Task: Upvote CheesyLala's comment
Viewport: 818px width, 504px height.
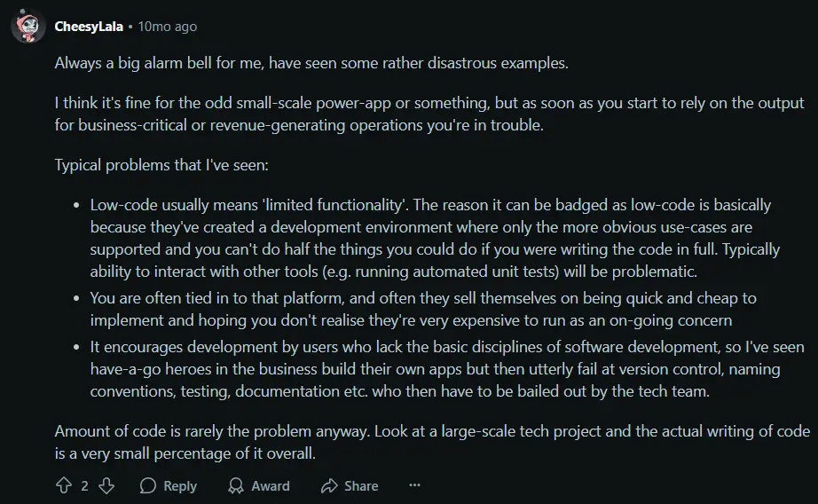Action: point(64,485)
